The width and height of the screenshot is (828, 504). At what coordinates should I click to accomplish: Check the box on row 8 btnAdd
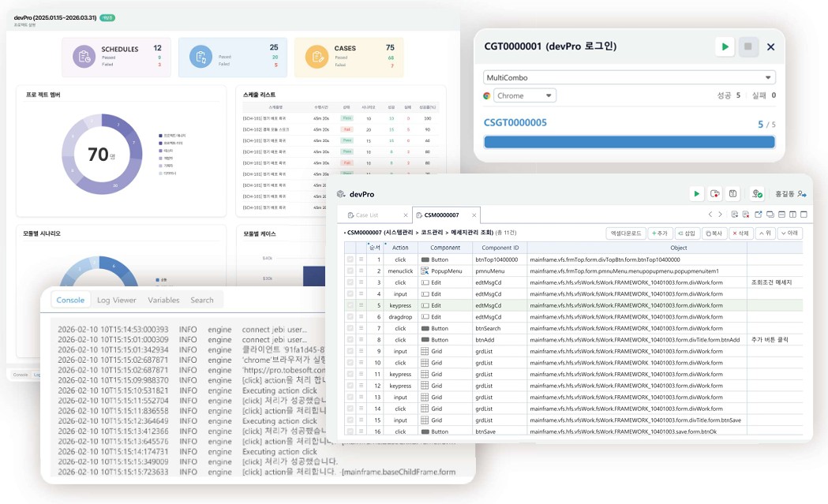point(350,340)
